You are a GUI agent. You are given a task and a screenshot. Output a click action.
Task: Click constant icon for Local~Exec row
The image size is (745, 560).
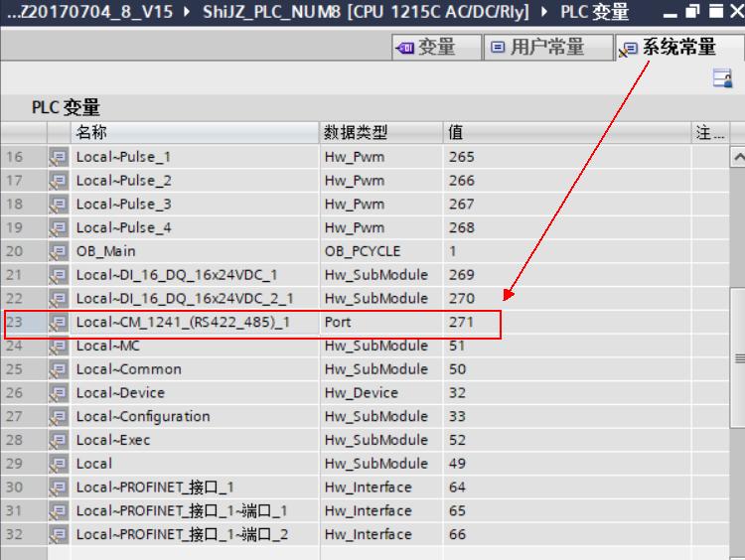[59, 440]
